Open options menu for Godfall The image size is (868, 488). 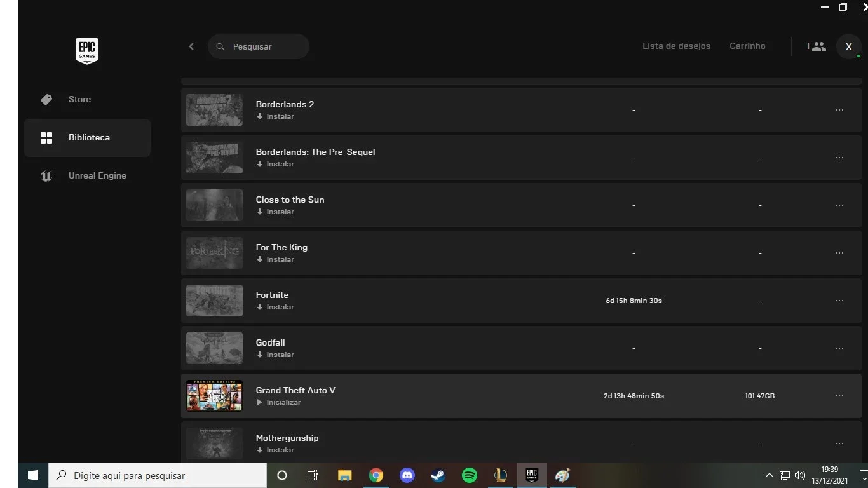click(x=839, y=348)
